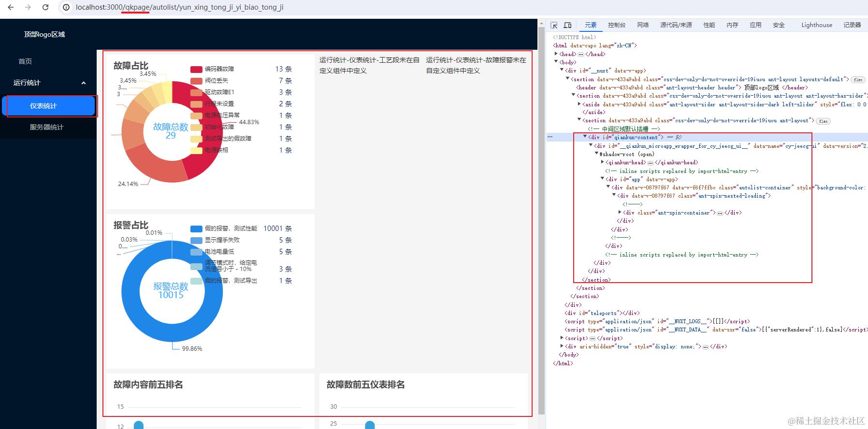Click the browser forward arrow
The height and width of the screenshot is (429, 868).
tap(28, 7)
